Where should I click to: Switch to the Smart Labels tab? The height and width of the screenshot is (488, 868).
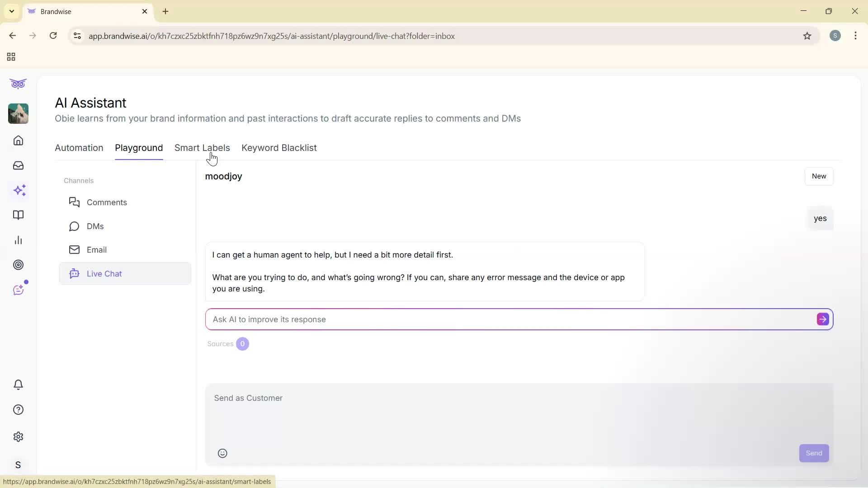pos(202,148)
